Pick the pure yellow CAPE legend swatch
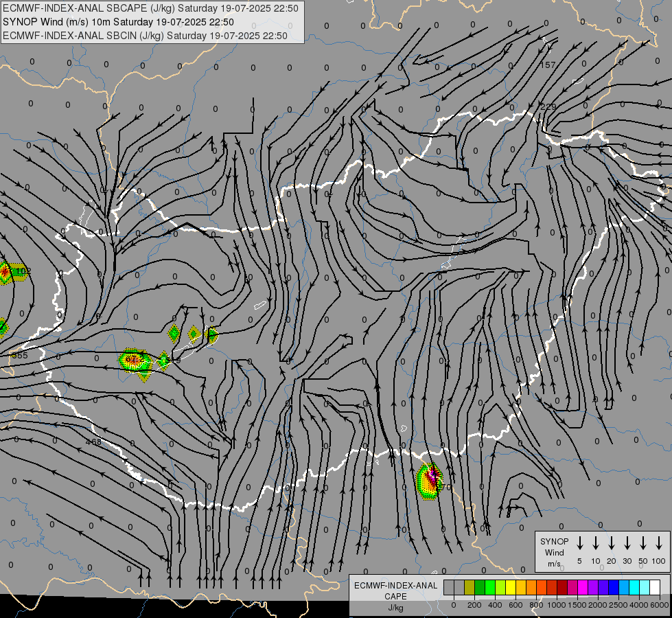Screen dimensions: 672x618 511,587
